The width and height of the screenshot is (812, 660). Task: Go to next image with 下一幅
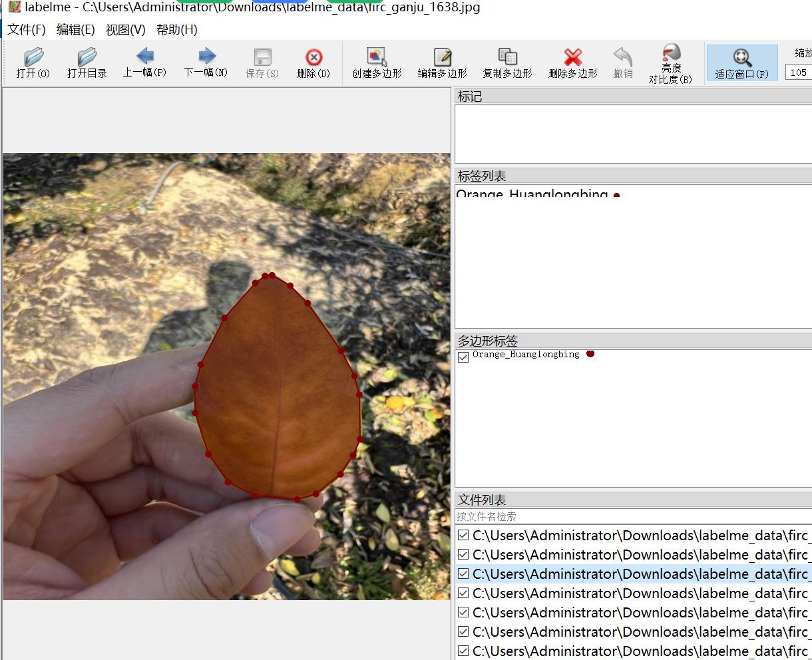[206, 63]
